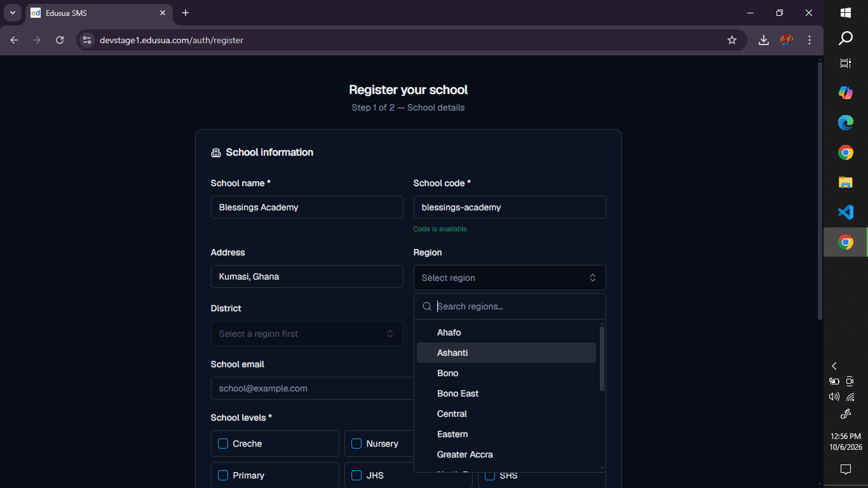The image size is (868, 488).
Task: Click the Address input field
Action: pos(307,276)
